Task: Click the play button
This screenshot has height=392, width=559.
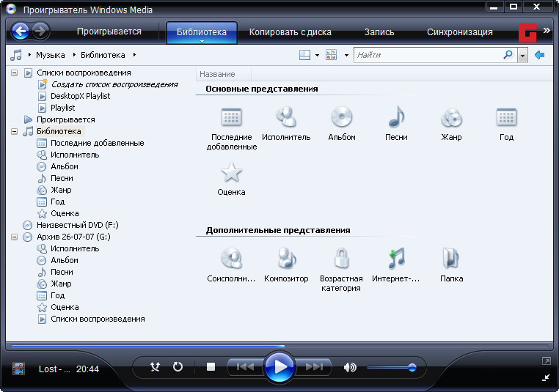Action: [279, 366]
